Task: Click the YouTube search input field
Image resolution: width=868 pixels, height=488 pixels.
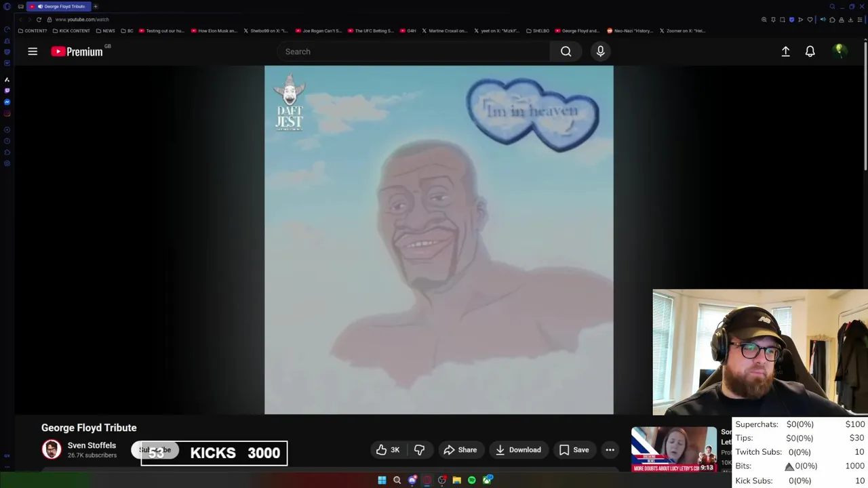Action: [x=414, y=52]
